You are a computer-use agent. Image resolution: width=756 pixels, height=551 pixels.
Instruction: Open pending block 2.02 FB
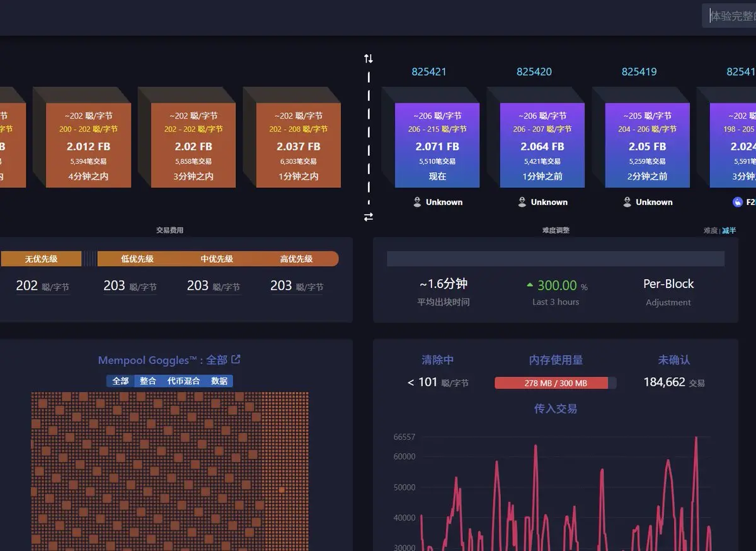[193, 146]
